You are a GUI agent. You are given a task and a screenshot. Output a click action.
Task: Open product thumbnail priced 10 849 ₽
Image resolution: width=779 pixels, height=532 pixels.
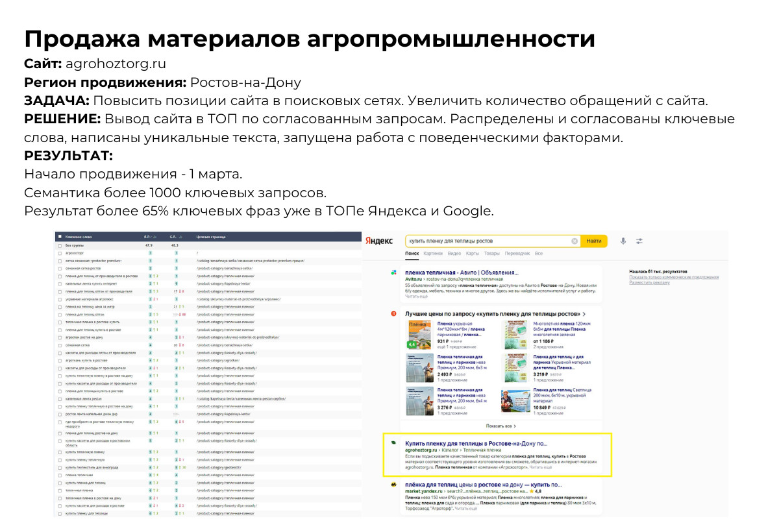click(x=515, y=402)
